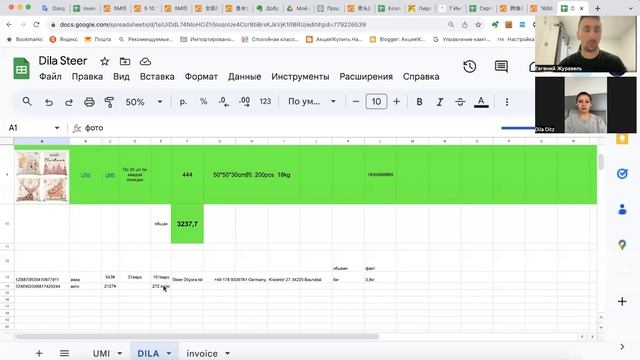Toggle italic formatting

pyautogui.click(x=440, y=102)
